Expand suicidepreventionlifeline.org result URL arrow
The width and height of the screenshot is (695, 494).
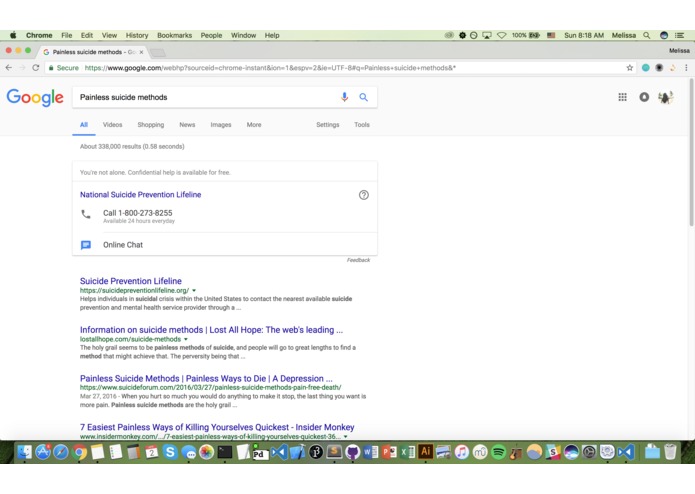[x=194, y=291]
